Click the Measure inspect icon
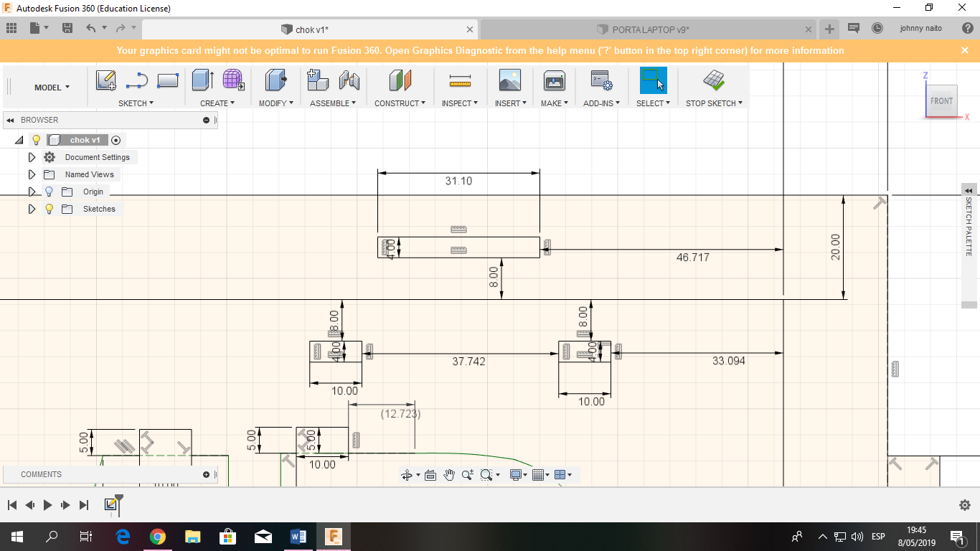The width and height of the screenshot is (980, 551). tap(459, 80)
